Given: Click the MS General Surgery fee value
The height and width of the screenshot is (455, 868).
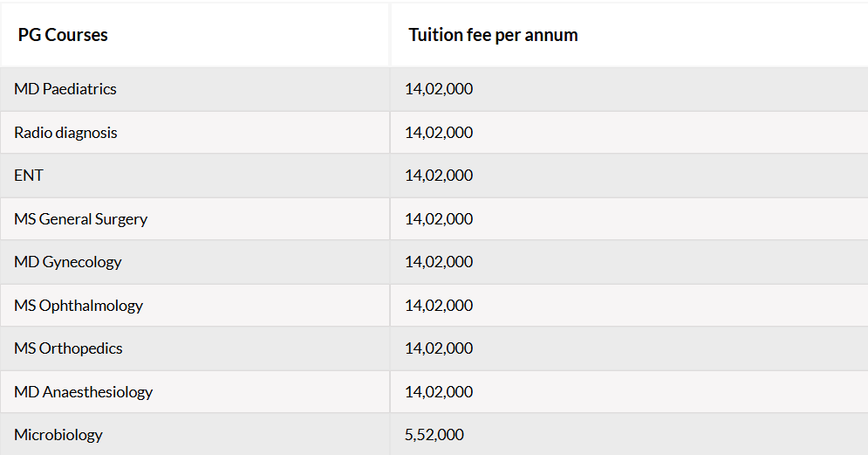Looking at the screenshot, I should point(439,219).
